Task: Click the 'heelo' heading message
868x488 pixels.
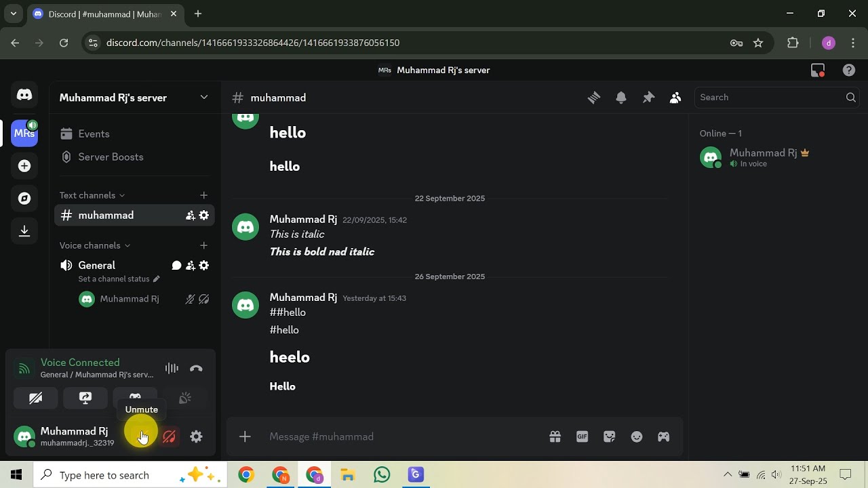Action: coord(290,357)
